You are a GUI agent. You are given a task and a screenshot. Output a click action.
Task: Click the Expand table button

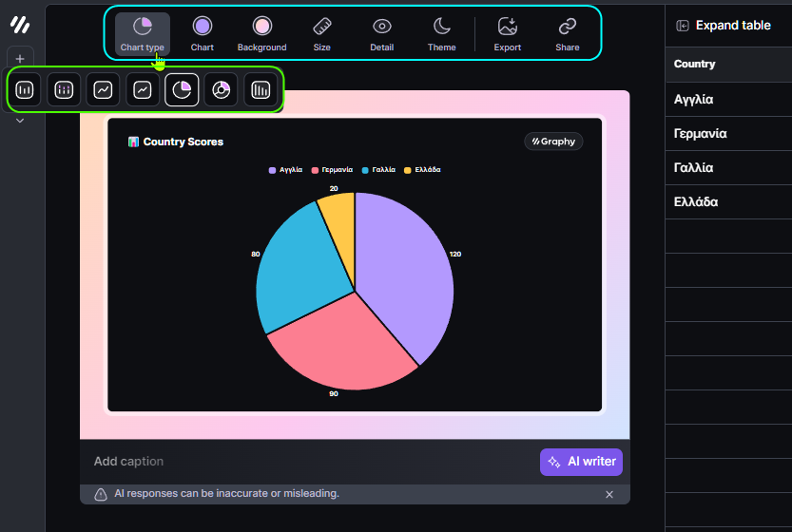724,26
